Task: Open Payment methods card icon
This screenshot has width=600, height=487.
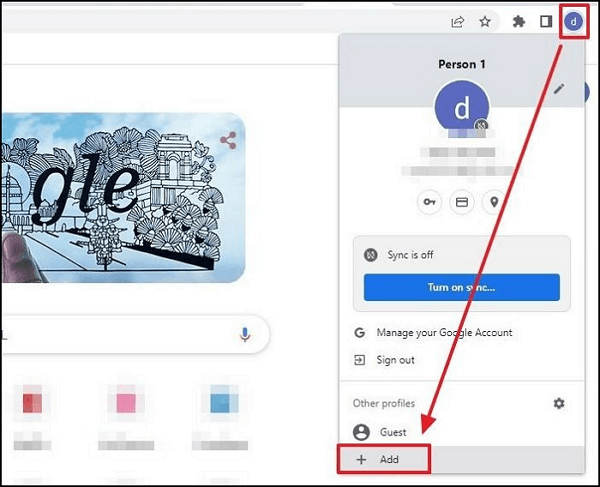Action: pos(462,202)
